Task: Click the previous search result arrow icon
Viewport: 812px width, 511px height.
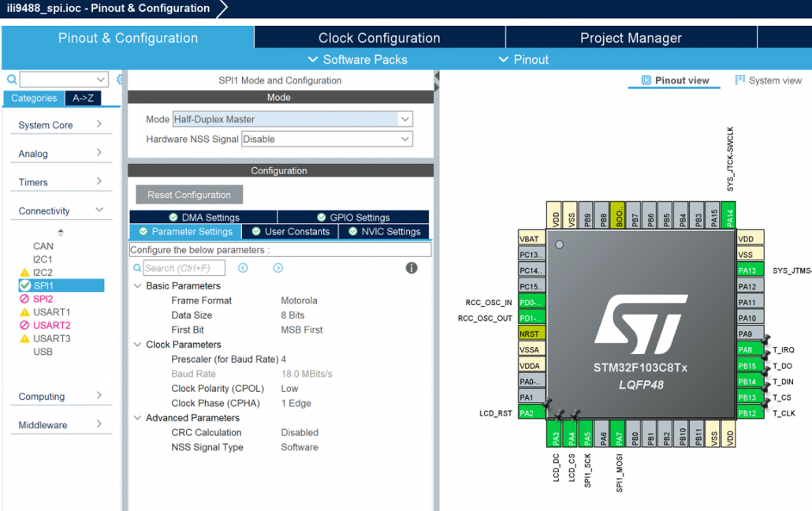Action: (x=243, y=268)
